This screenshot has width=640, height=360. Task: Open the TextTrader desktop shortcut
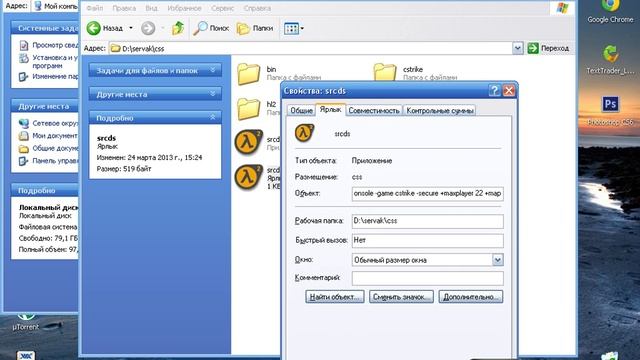[x=611, y=60]
